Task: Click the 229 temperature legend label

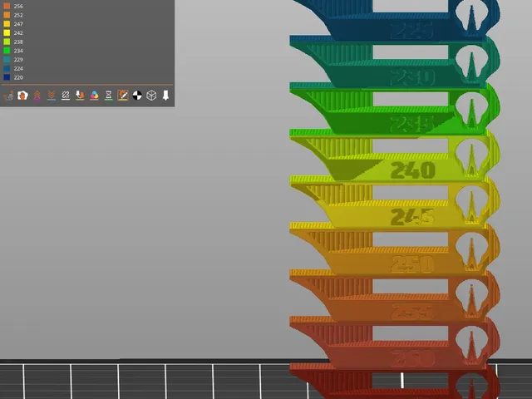Action: tap(18, 60)
